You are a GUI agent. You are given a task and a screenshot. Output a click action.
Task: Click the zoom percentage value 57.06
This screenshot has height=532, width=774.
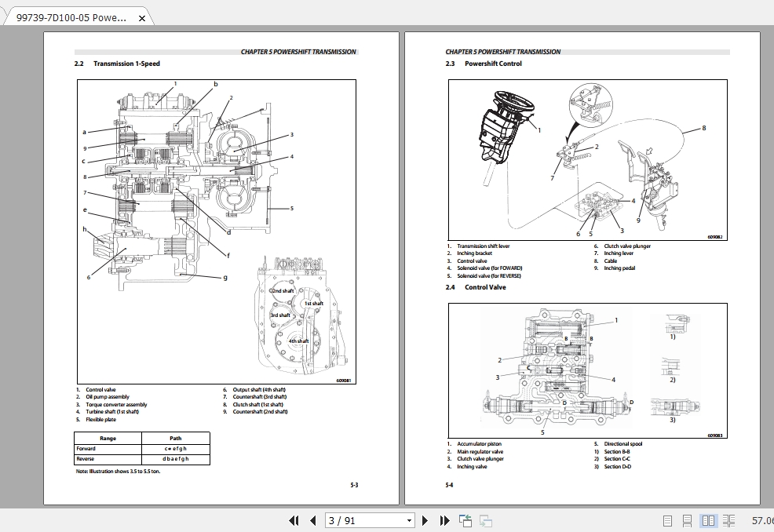point(763,521)
